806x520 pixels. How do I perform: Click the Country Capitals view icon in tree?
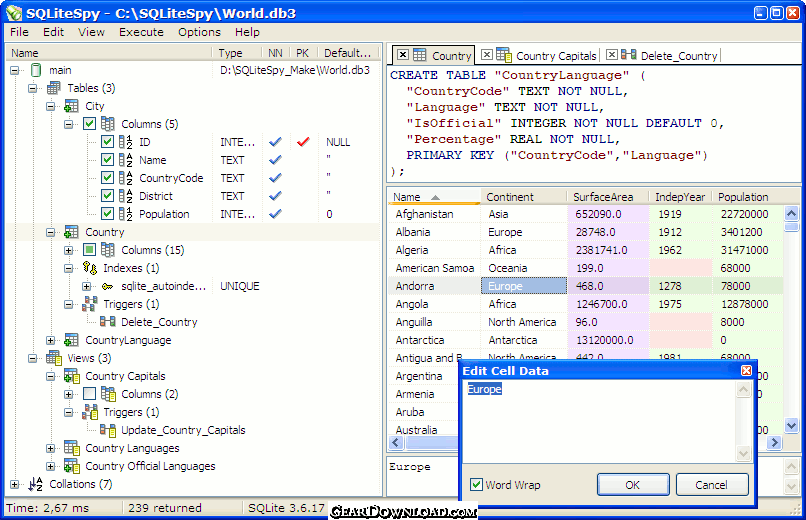coord(72,376)
